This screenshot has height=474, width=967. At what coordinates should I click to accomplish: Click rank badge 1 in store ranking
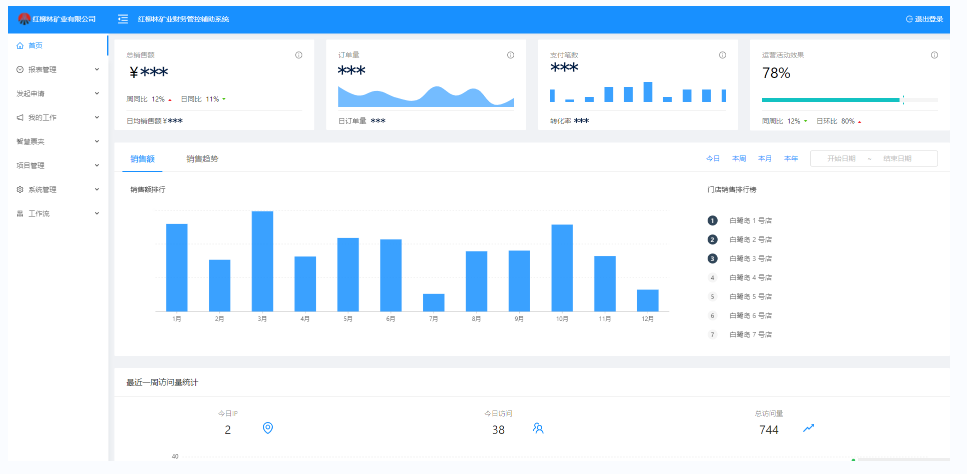pos(713,221)
